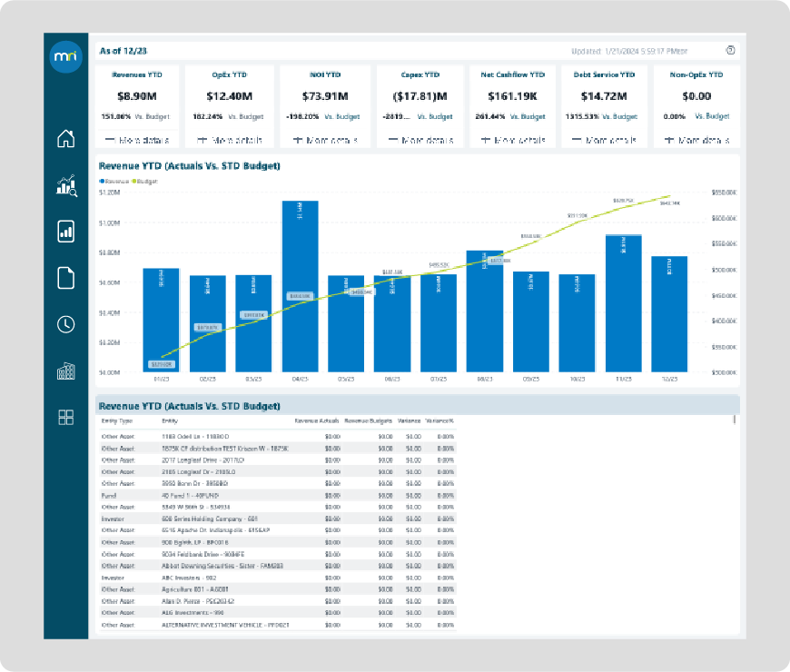Click the help icon at top right

[730, 50]
